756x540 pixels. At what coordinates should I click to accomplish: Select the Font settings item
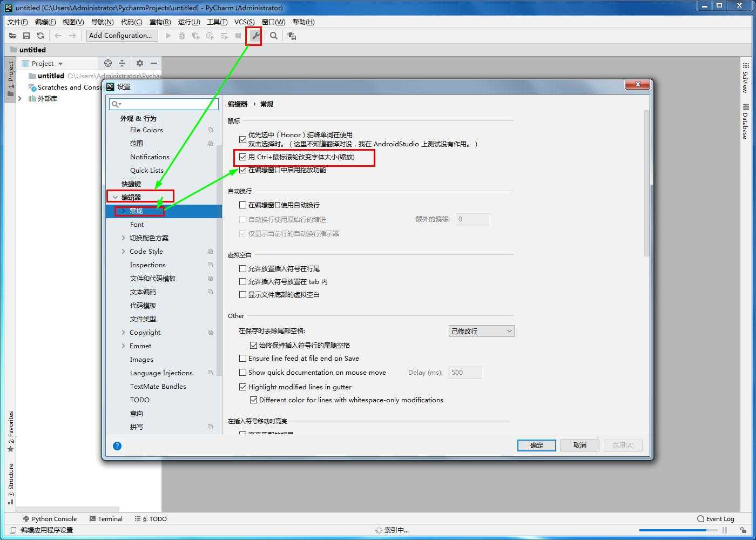[137, 225]
